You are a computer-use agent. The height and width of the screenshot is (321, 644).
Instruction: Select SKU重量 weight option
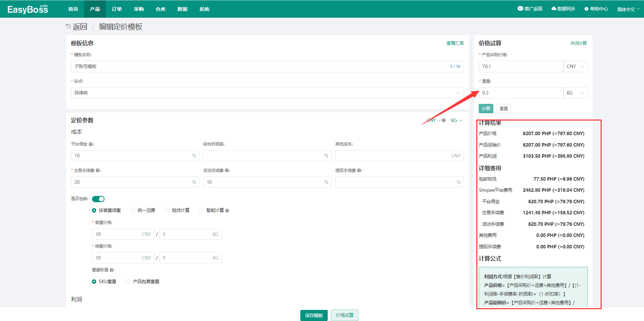(104, 282)
